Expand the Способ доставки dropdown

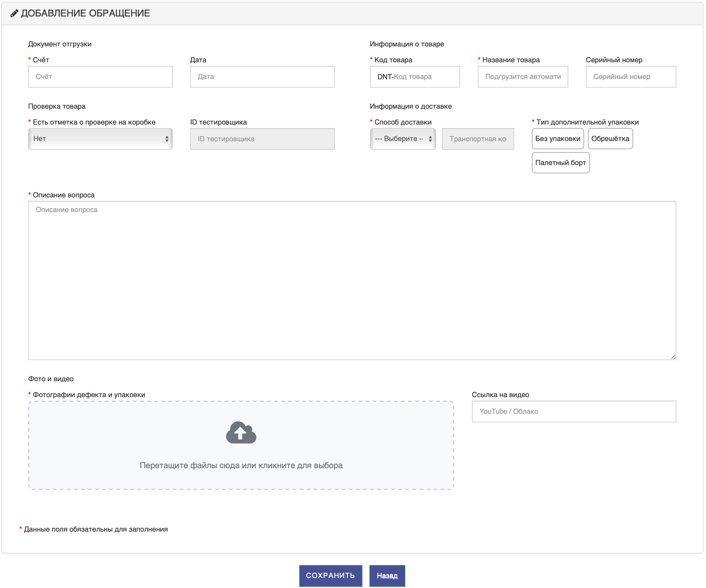pos(403,139)
